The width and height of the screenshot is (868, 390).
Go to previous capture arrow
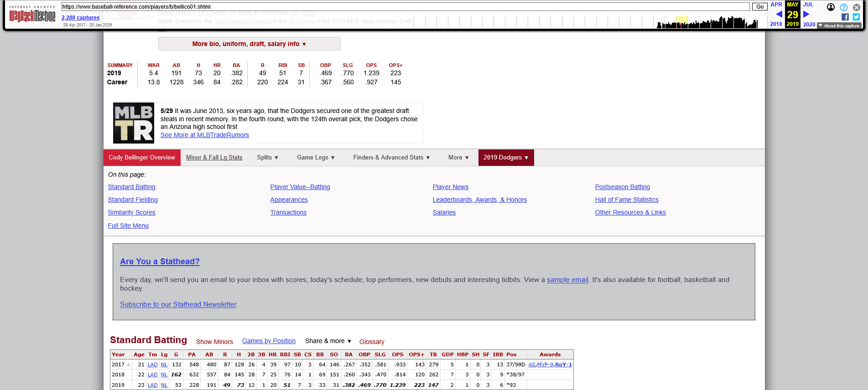pos(779,14)
